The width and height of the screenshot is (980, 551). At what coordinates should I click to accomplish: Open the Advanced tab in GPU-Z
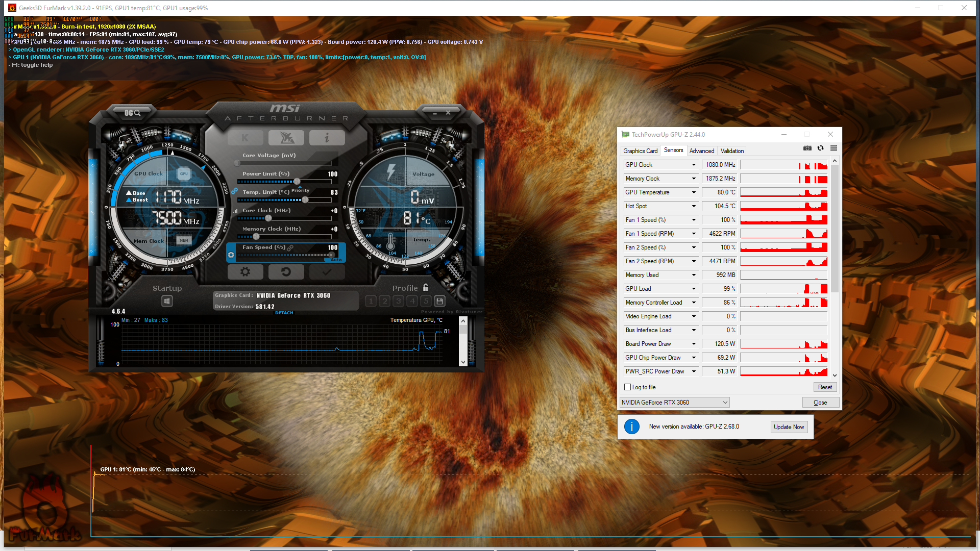tap(702, 151)
